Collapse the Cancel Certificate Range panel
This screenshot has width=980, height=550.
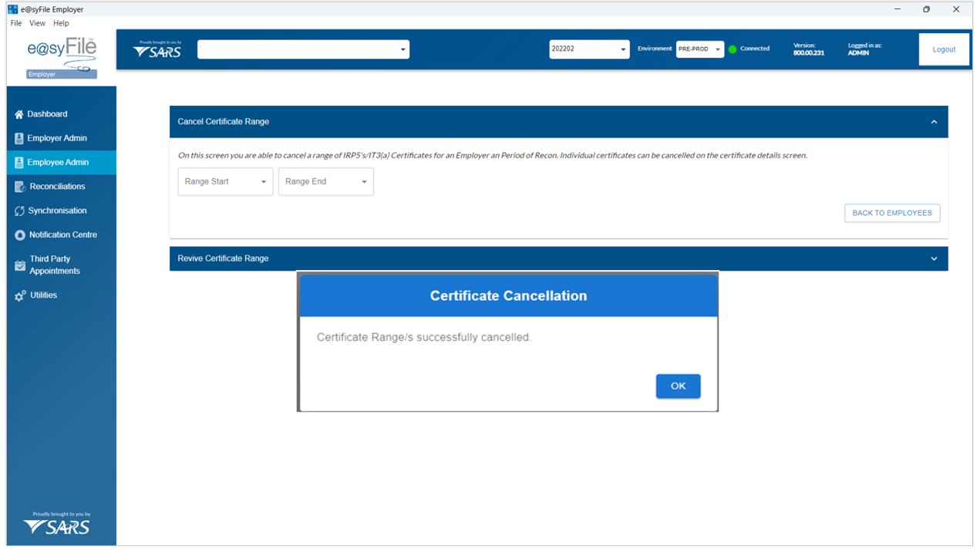[934, 122]
